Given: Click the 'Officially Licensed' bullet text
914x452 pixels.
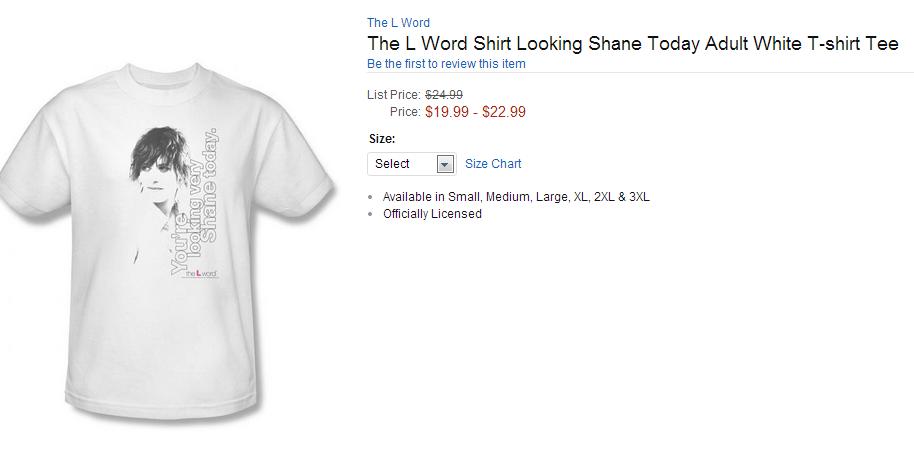Looking at the screenshot, I should [x=432, y=214].
